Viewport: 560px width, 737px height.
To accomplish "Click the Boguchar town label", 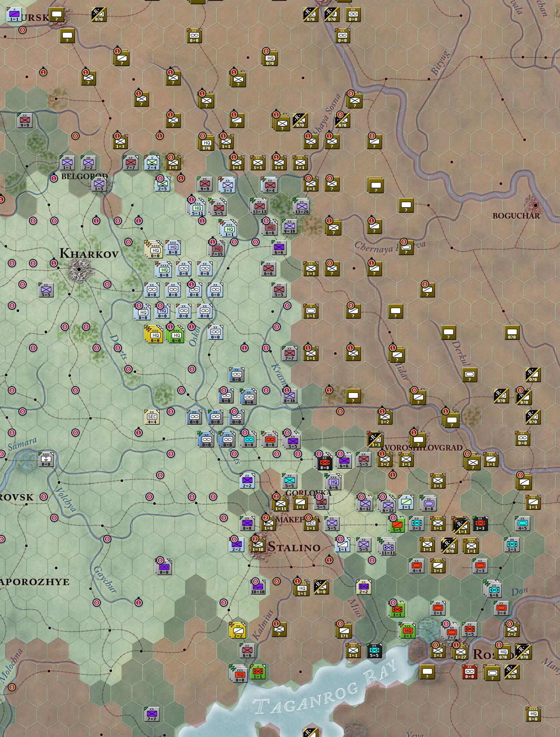I will tap(516, 216).
